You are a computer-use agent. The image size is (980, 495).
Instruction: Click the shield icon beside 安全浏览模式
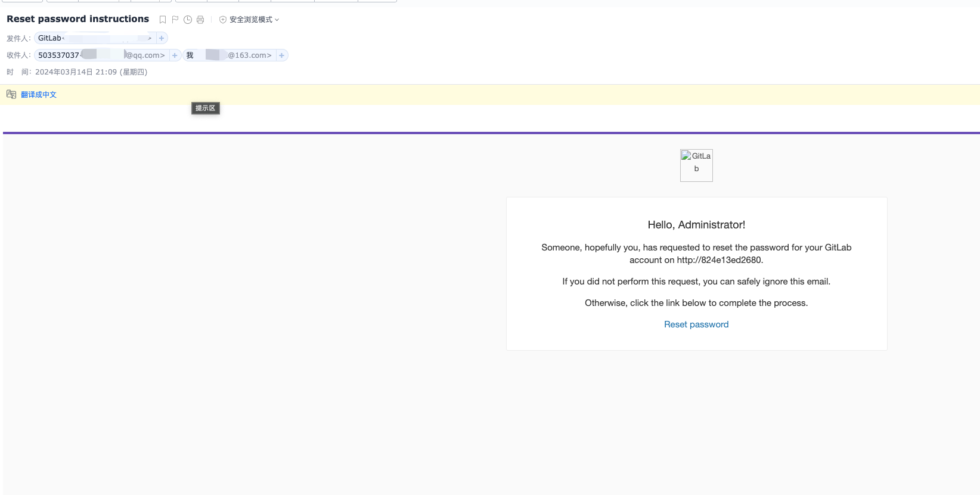223,20
